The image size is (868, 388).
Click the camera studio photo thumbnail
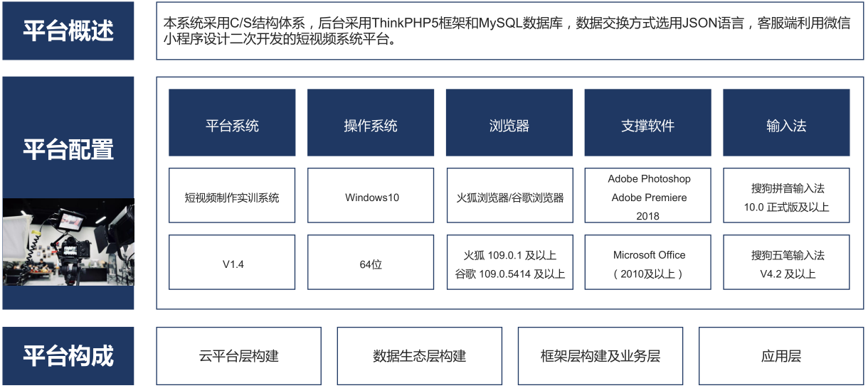coord(68,242)
